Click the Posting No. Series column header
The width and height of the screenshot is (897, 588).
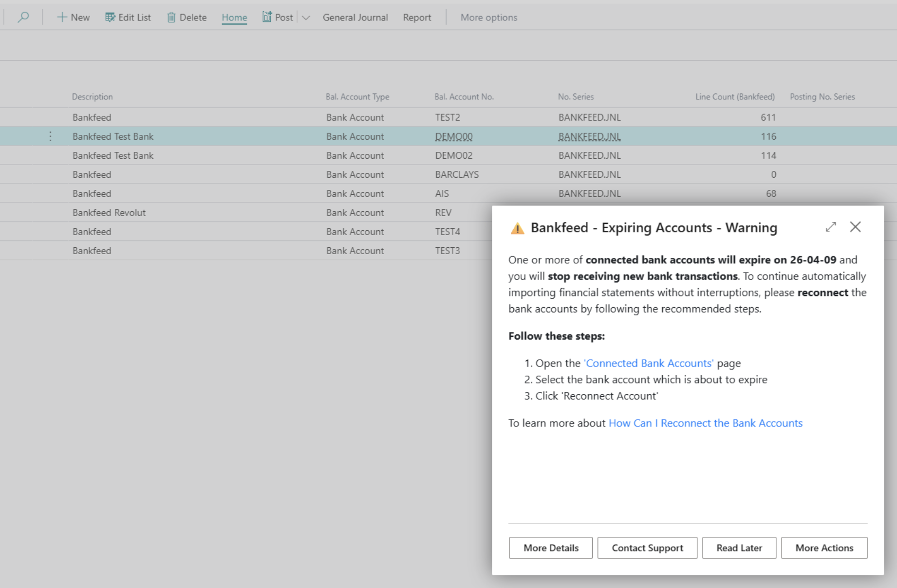pos(822,97)
